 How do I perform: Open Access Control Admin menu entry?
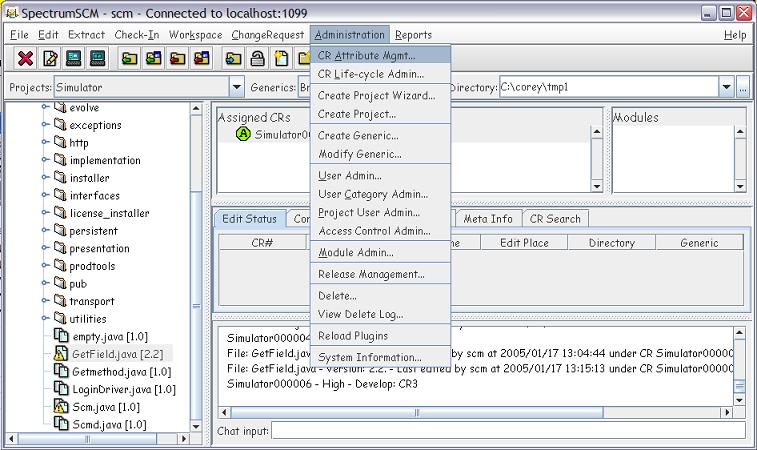pyautogui.click(x=380, y=231)
